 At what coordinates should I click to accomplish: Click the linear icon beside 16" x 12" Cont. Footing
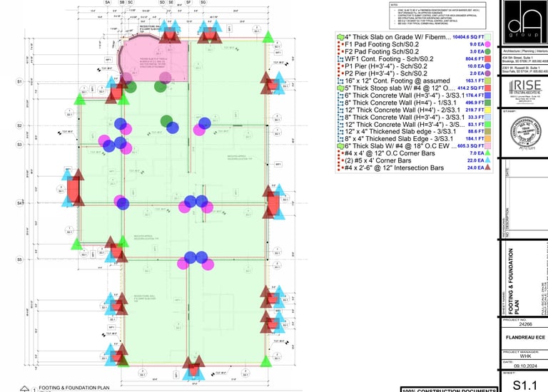tap(340, 81)
